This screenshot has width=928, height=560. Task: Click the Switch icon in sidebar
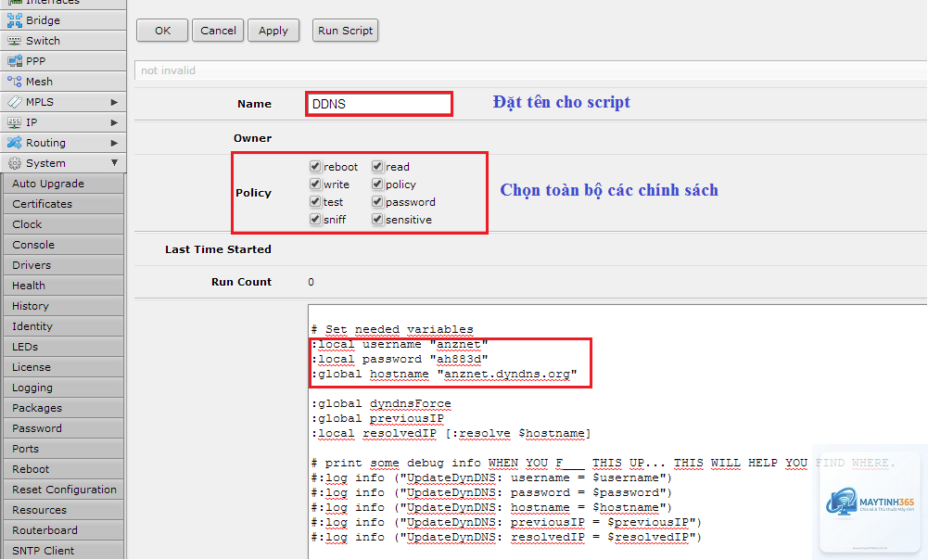pos(14,41)
